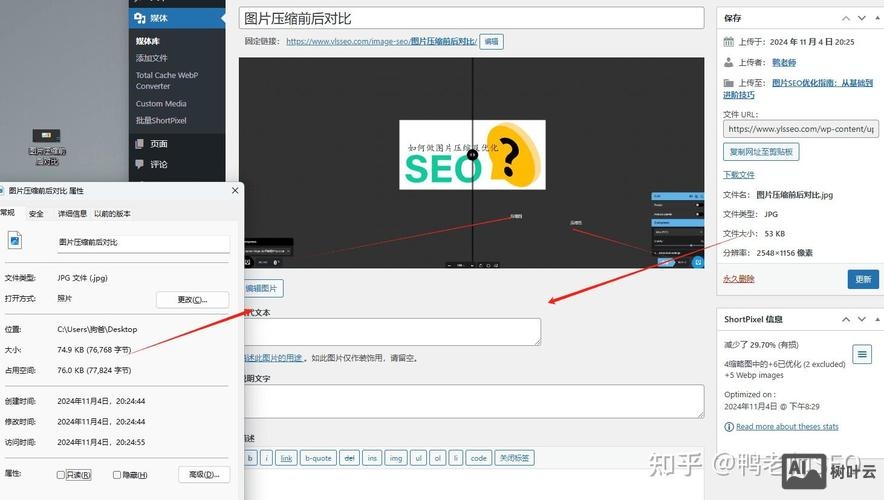Open 批量ShortPixel menu item

pos(161,121)
